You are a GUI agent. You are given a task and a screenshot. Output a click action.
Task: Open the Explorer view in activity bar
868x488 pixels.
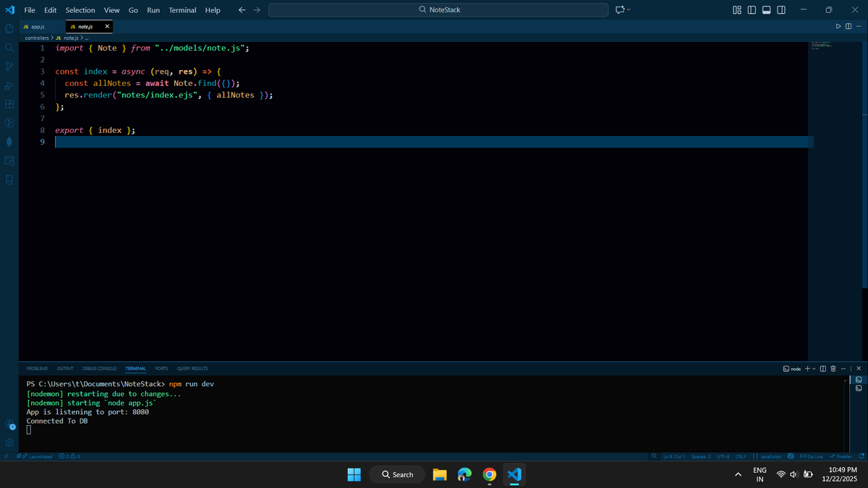(9, 28)
